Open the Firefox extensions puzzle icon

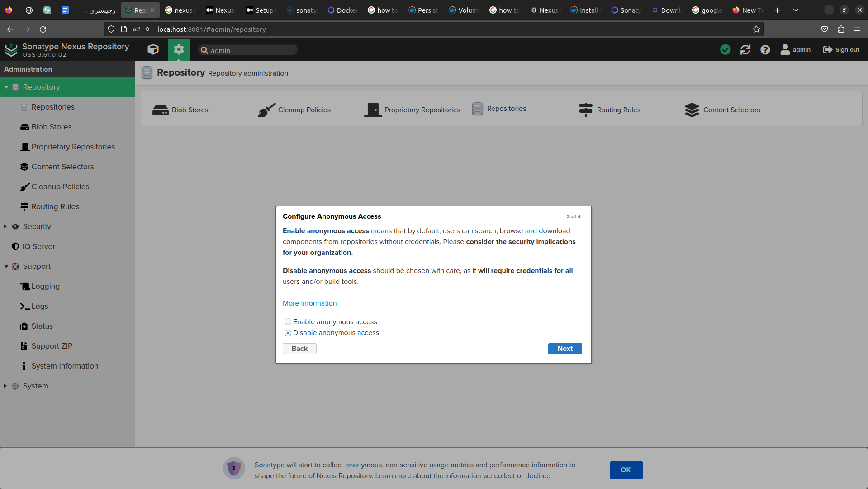coord(841,29)
